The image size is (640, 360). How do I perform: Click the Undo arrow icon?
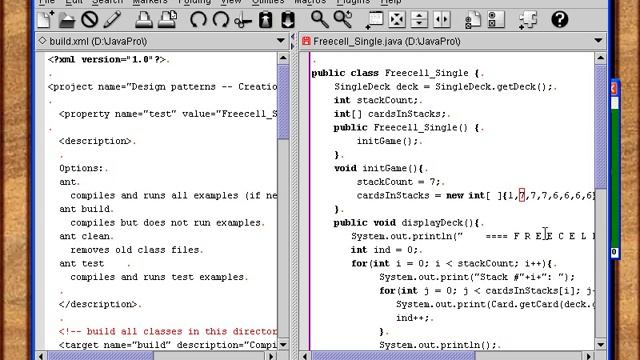tap(198, 20)
